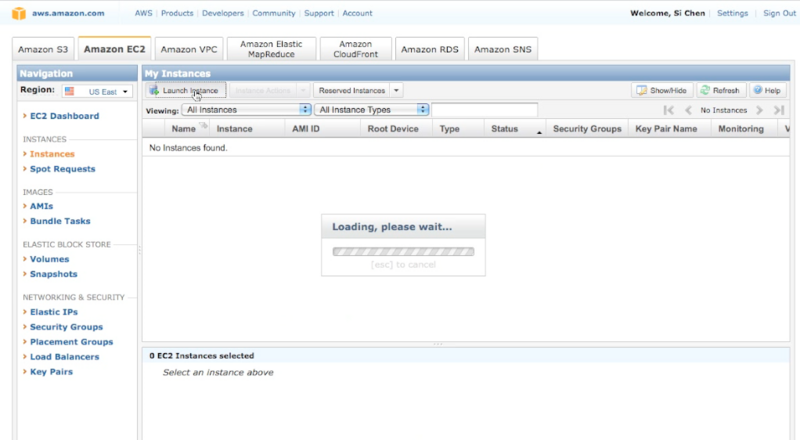Open Load Balancers in navigation
800x440 pixels.
click(x=64, y=357)
